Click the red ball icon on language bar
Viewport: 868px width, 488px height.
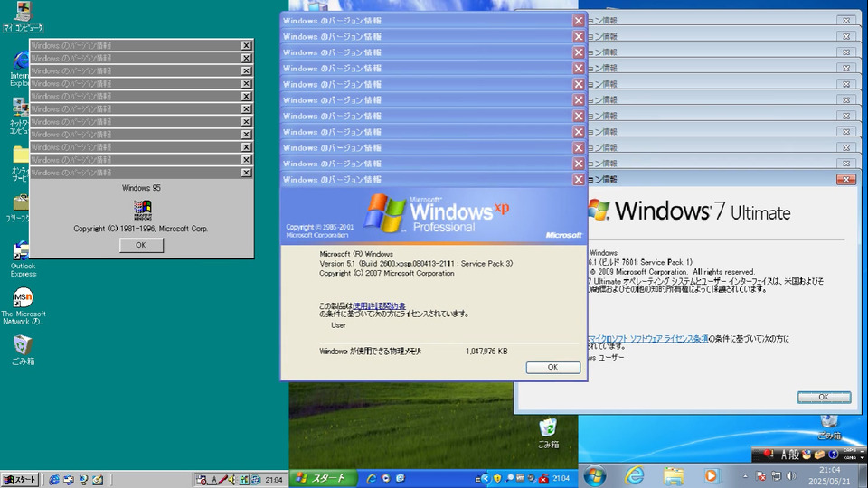click(768, 453)
